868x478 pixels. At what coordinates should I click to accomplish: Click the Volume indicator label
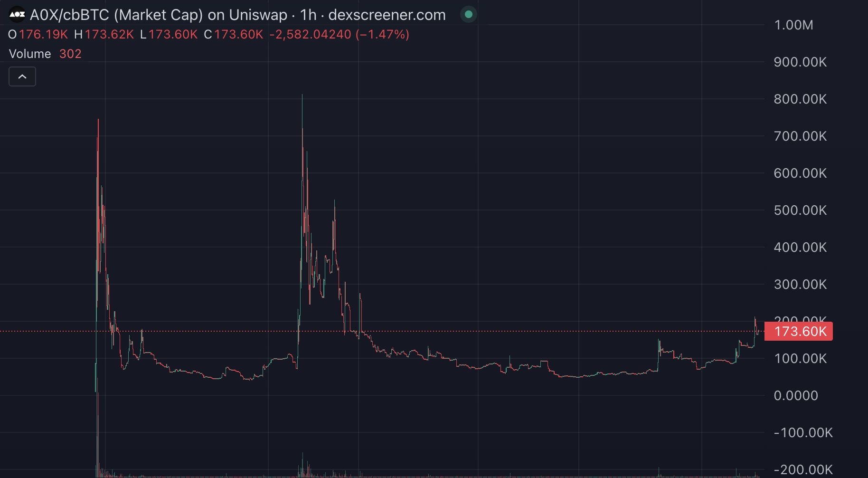(30, 54)
